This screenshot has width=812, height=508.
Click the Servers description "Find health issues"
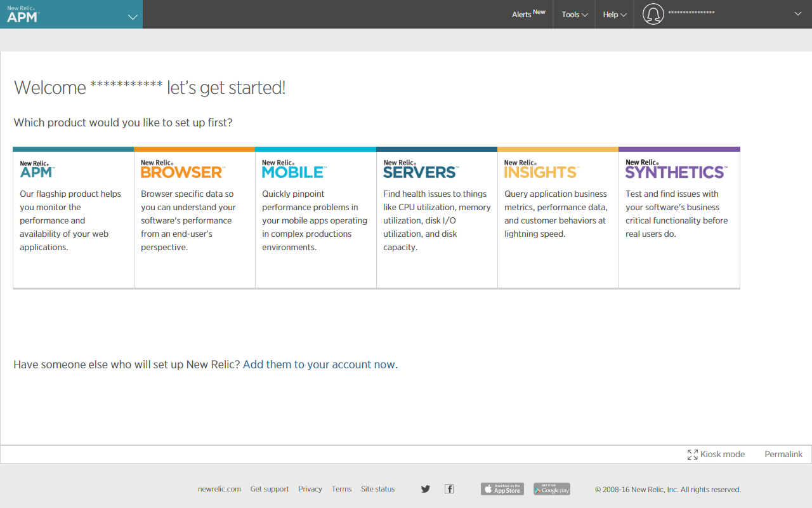[x=437, y=220]
